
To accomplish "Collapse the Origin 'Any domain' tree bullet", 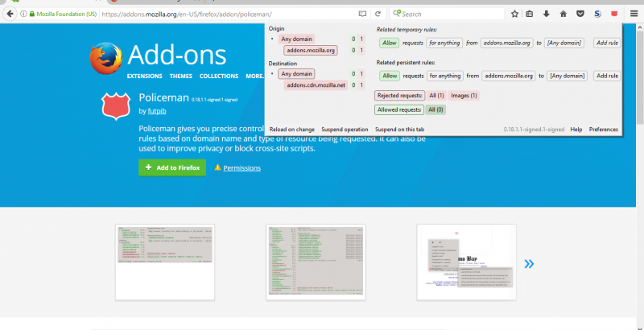I will [x=272, y=39].
